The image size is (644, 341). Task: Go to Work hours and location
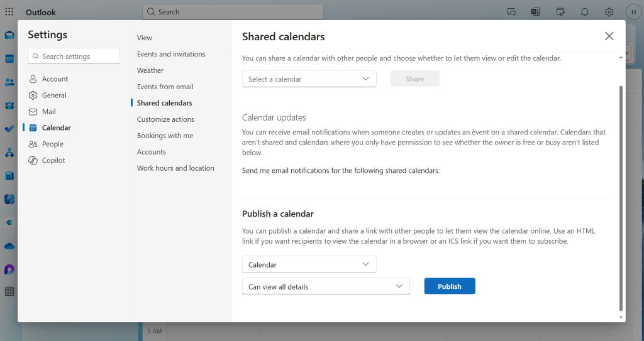click(175, 168)
